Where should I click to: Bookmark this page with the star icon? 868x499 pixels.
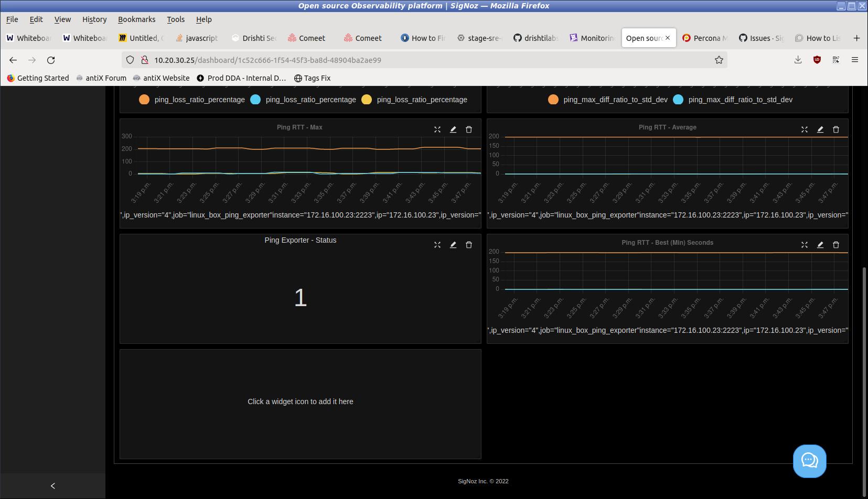pos(719,60)
